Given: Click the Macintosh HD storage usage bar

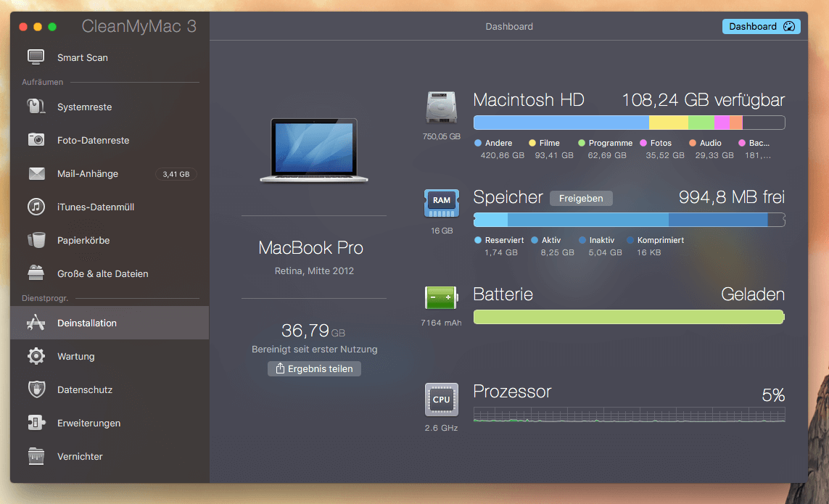Looking at the screenshot, I should [x=629, y=122].
